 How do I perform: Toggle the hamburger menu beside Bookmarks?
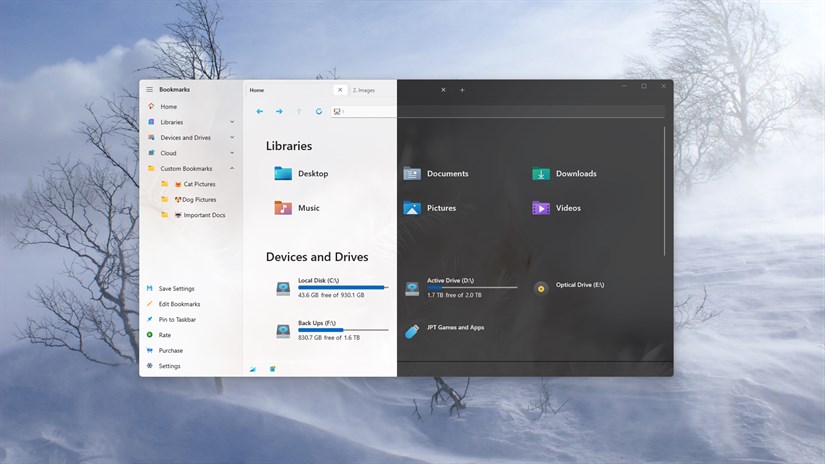pyautogui.click(x=150, y=90)
